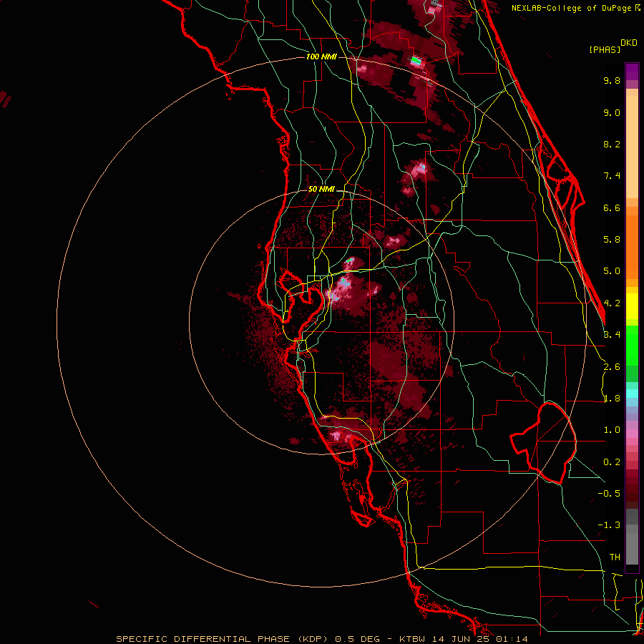Click the 9.8 color scale value
This screenshot has height=644, width=644.
612,80
